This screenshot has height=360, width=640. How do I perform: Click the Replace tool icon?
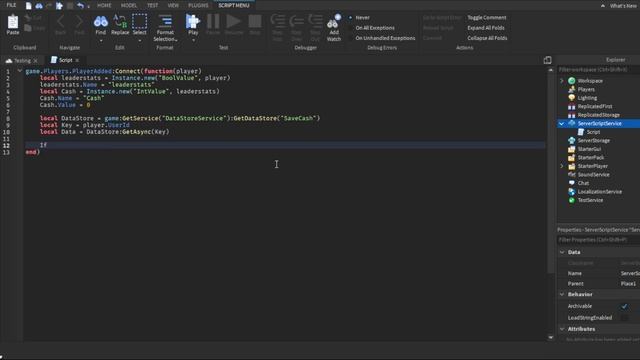click(120, 21)
